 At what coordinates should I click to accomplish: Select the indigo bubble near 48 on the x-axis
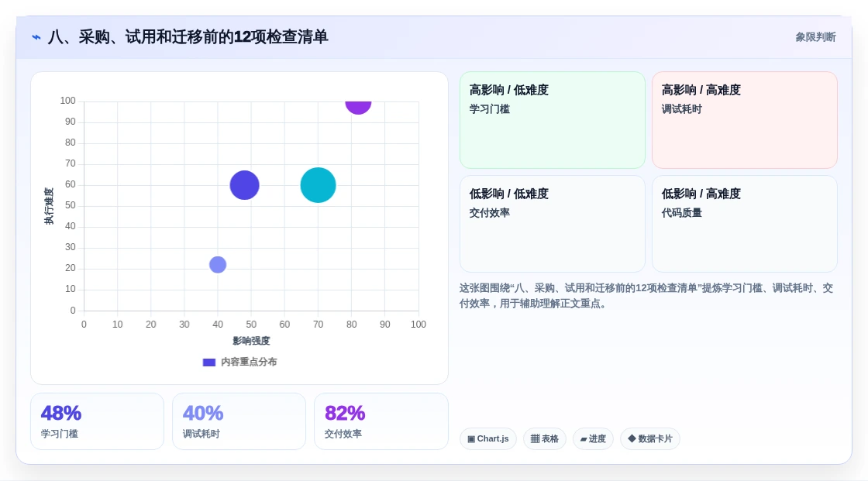[245, 185]
